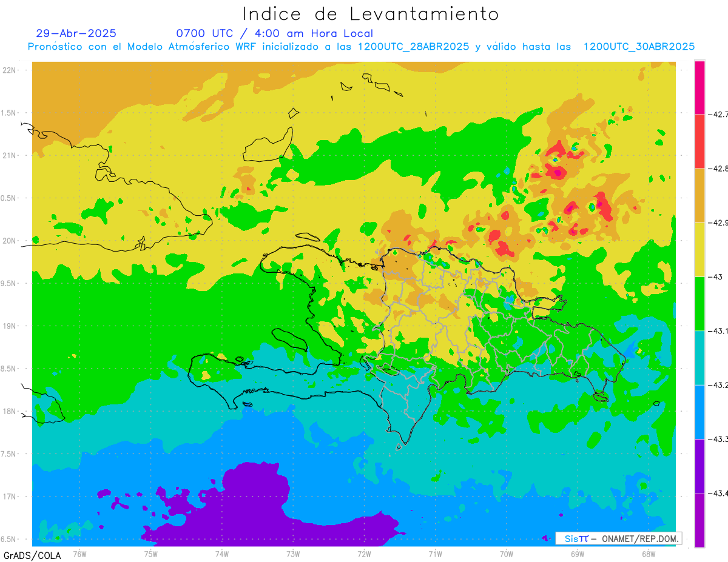Image resolution: width=728 pixels, height=562 pixels.
Task: Click the '22N' latitude label
Action: point(10,70)
